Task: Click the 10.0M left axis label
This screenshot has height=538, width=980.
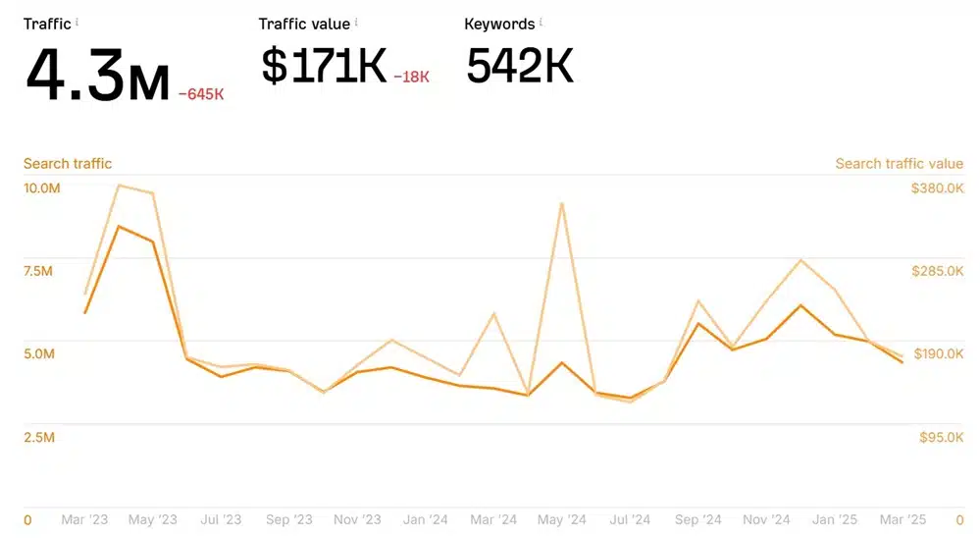Action: click(42, 188)
